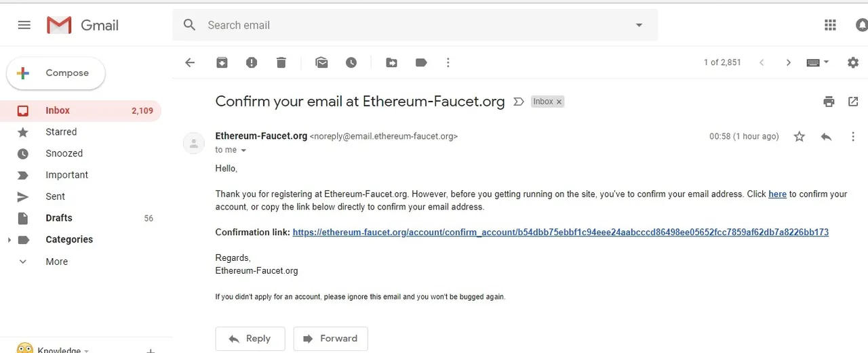Archive this email with the archive icon

(x=222, y=62)
